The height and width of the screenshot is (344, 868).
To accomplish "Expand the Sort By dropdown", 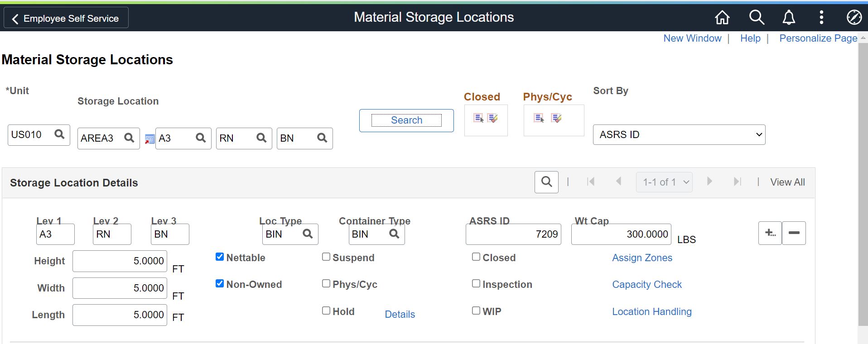I will tap(679, 135).
